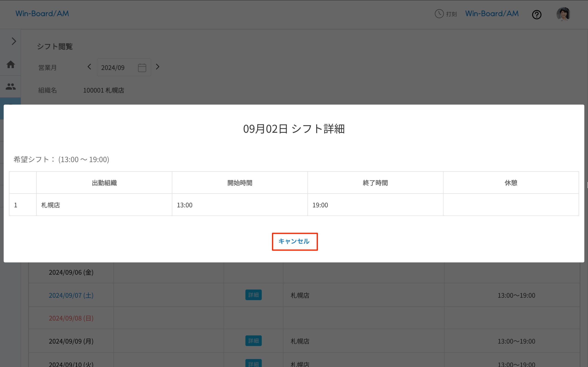Expand the sidebar with the chevron icon

(x=14, y=41)
